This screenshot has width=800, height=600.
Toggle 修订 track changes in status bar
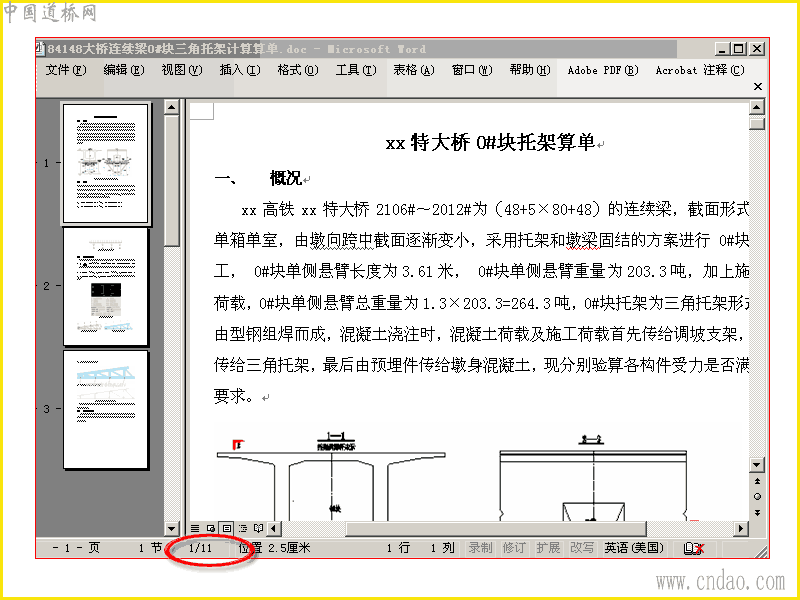(x=514, y=548)
